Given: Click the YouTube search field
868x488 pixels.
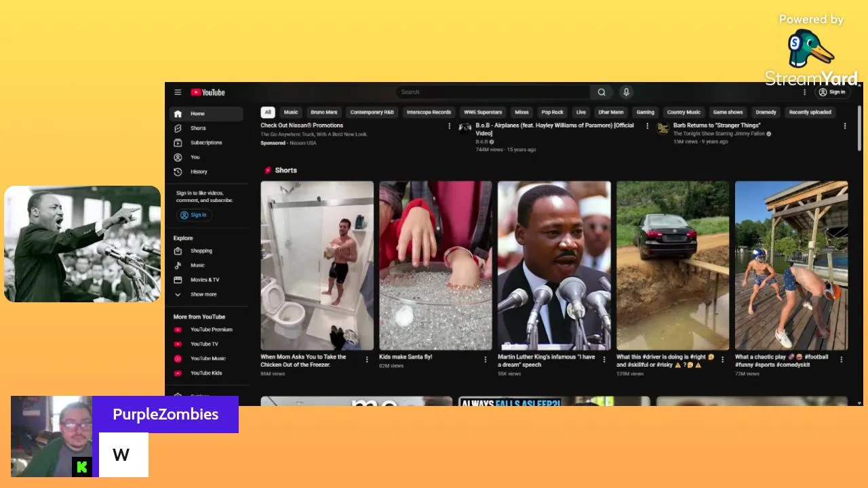Looking at the screenshot, I should pos(493,92).
